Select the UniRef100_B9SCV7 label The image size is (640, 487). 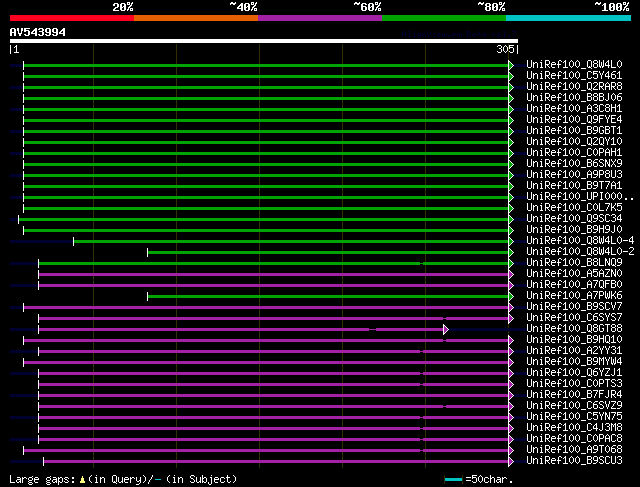[574, 307]
